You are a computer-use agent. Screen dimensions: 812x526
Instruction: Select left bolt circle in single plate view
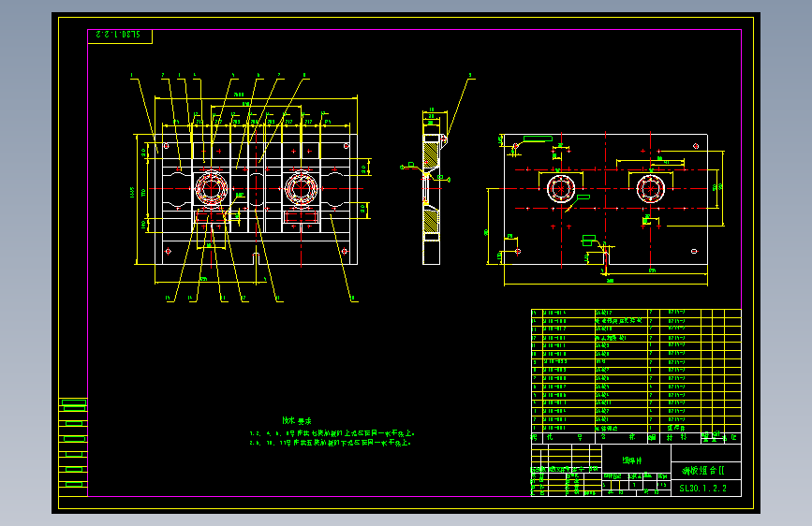coord(561,188)
